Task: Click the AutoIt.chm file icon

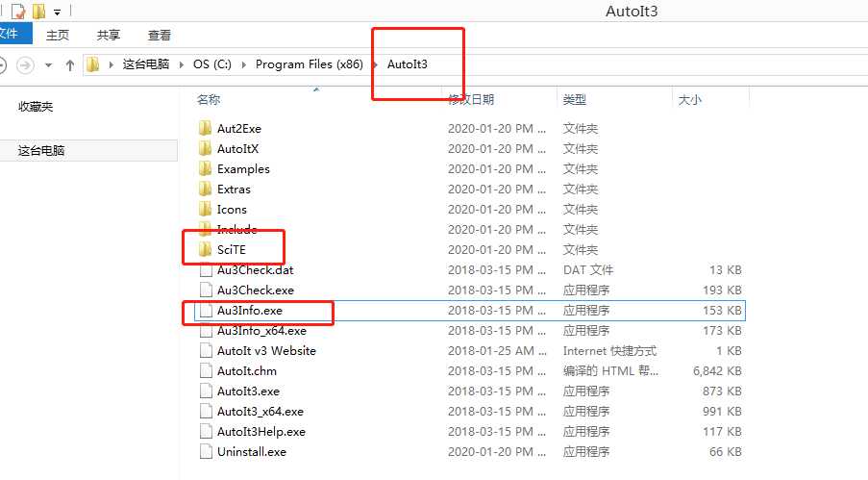Action: [206, 371]
